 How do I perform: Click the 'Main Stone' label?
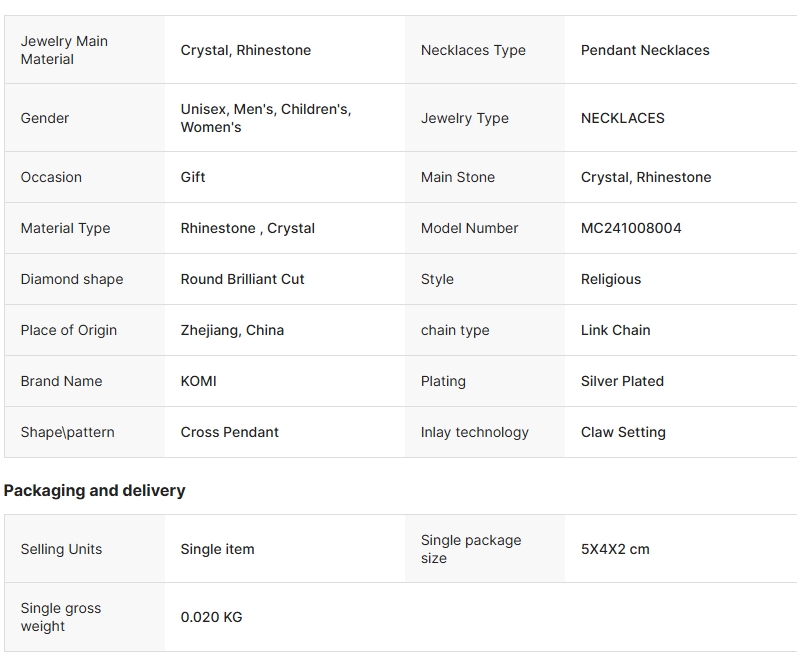pos(457,177)
